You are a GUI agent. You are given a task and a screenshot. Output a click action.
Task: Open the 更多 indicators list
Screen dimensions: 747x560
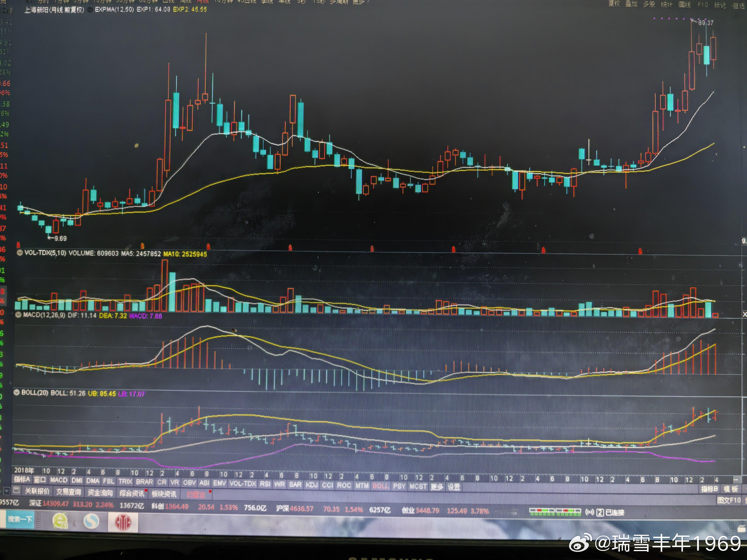436,487
